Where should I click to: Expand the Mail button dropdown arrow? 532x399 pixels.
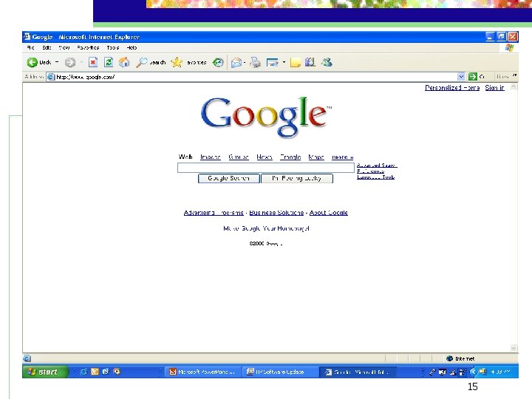[x=245, y=62]
